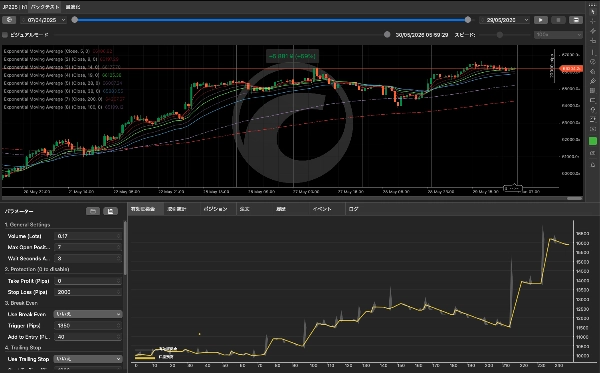
Task: Stop the backtest with the stop button
Action: click(x=558, y=20)
